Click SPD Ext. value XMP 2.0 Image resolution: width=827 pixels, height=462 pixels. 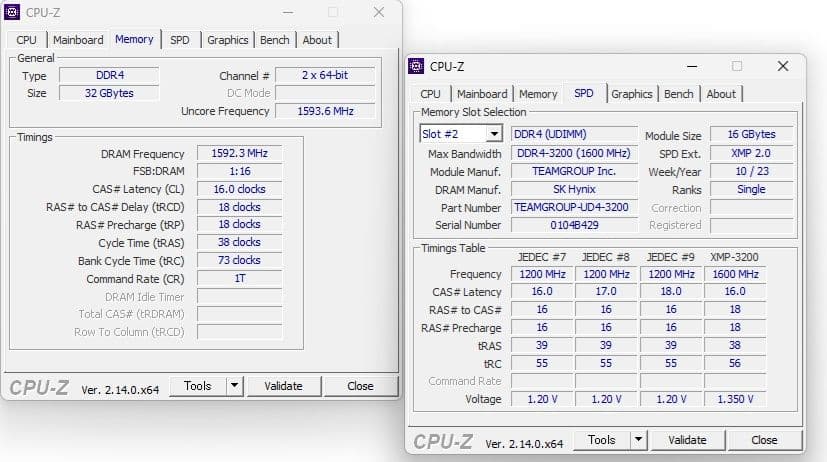point(752,153)
